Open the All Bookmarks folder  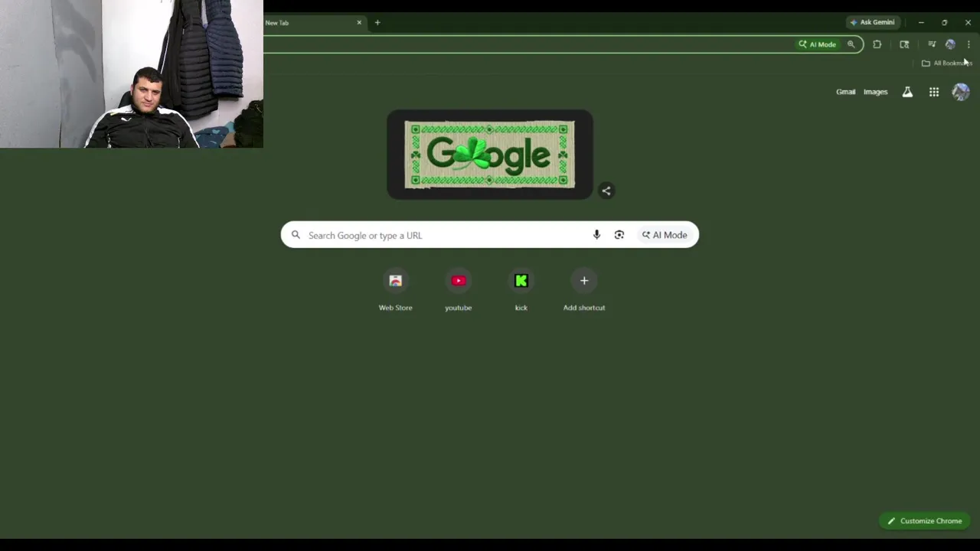[x=947, y=63]
